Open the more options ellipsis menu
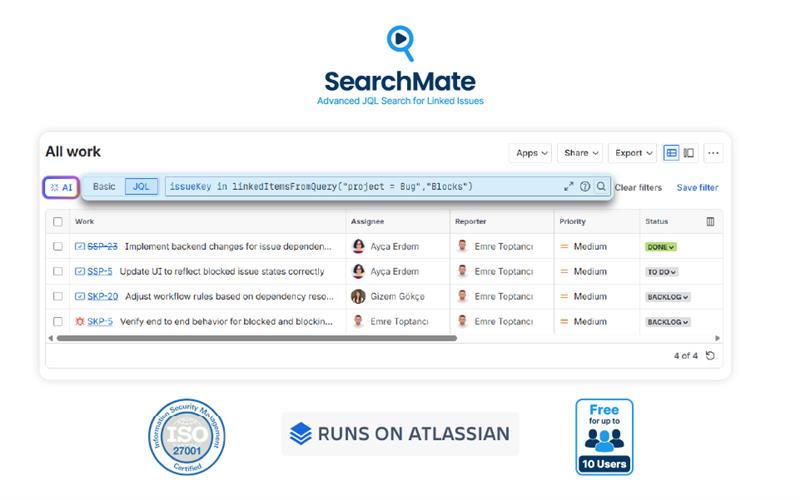 (x=713, y=153)
